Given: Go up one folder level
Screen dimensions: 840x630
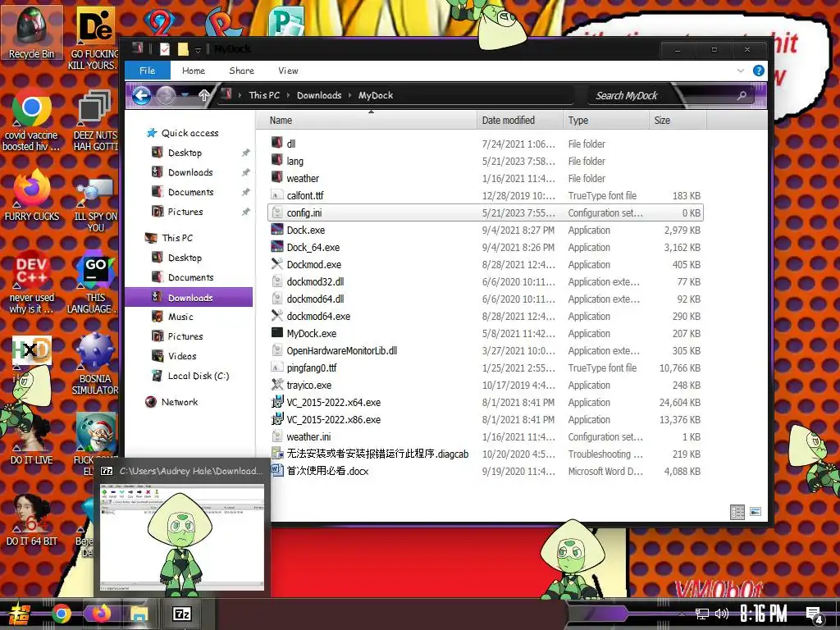Looking at the screenshot, I should click(x=203, y=96).
